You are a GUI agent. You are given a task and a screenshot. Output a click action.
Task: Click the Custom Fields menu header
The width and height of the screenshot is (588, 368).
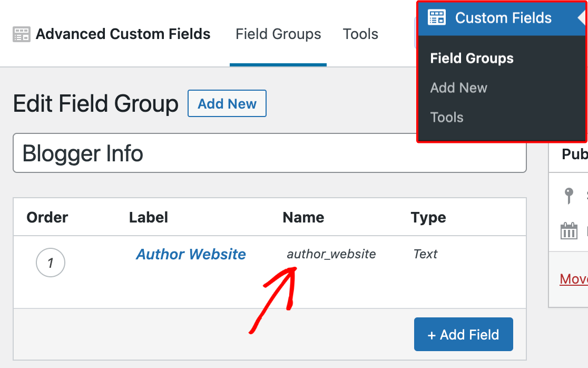[x=502, y=18]
